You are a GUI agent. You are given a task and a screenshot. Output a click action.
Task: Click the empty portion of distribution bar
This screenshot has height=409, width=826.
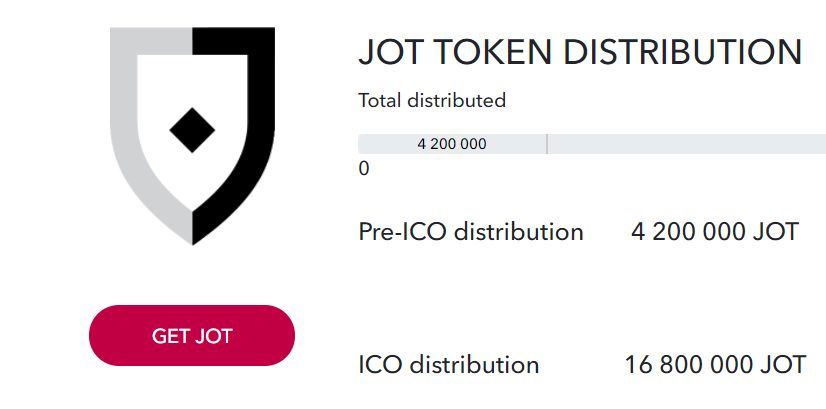[686, 144]
